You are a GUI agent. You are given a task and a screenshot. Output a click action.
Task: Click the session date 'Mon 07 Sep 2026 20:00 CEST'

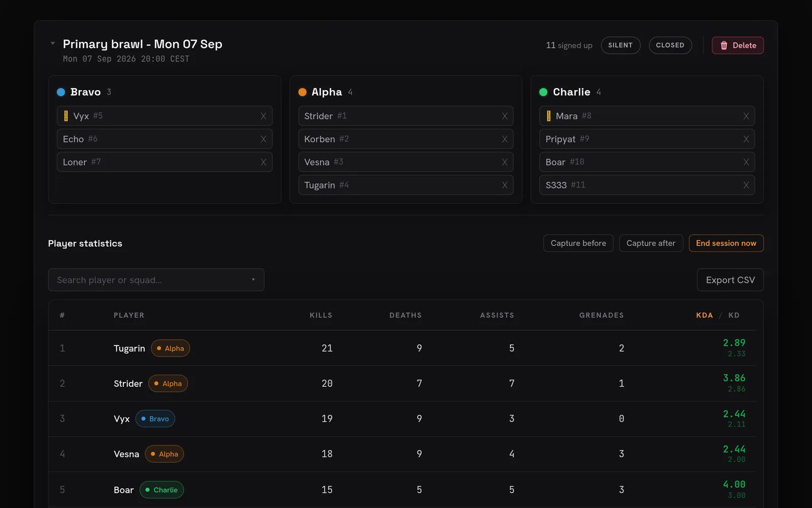[126, 59]
